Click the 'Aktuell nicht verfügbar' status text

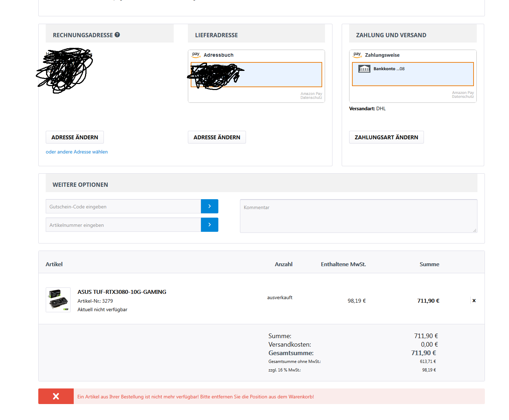102,309
